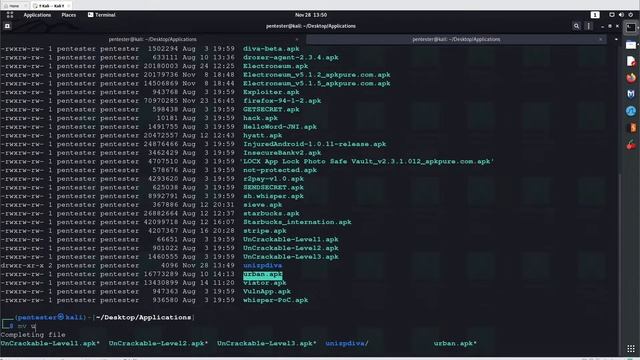Expand the terminal tab list arrow

coord(616,39)
